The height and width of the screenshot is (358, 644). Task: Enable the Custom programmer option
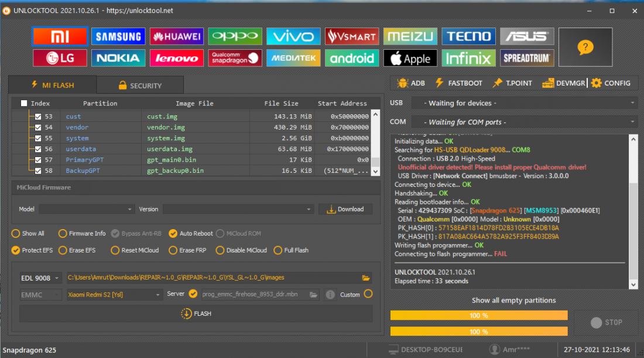368,294
